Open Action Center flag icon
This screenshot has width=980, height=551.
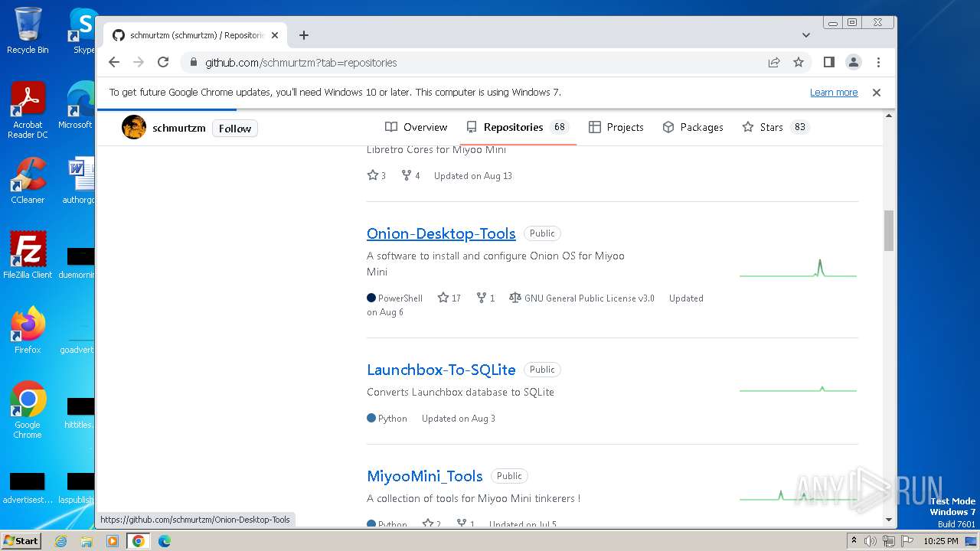pyautogui.click(x=906, y=541)
